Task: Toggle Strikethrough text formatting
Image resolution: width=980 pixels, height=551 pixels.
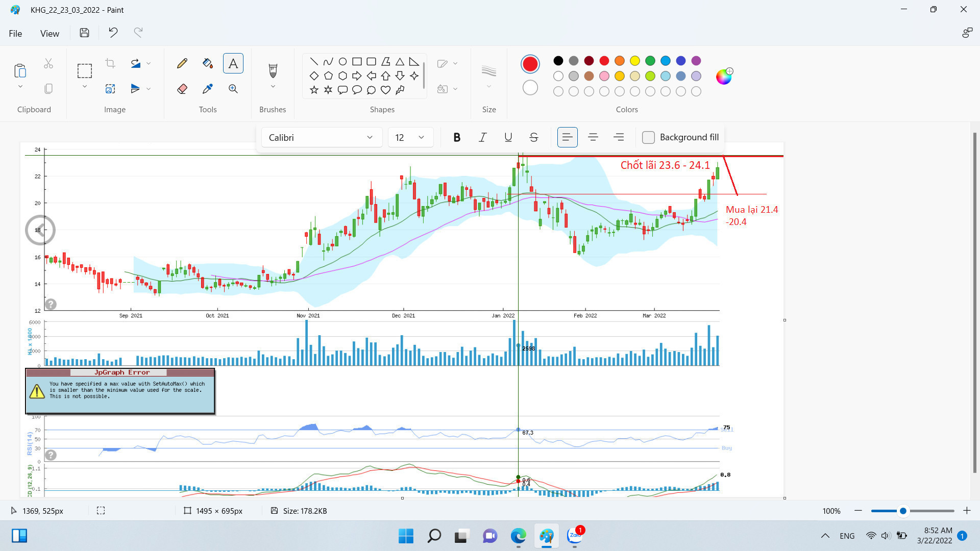Action: click(x=533, y=137)
